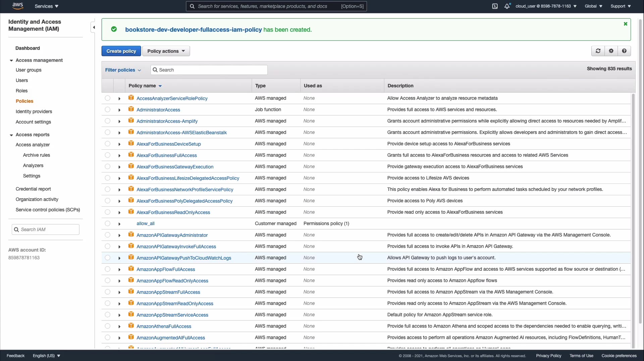The height and width of the screenshot is (361, 644).
Task: Select the AdministratorAccess policy radio button
Action: (x=107, y=109)
